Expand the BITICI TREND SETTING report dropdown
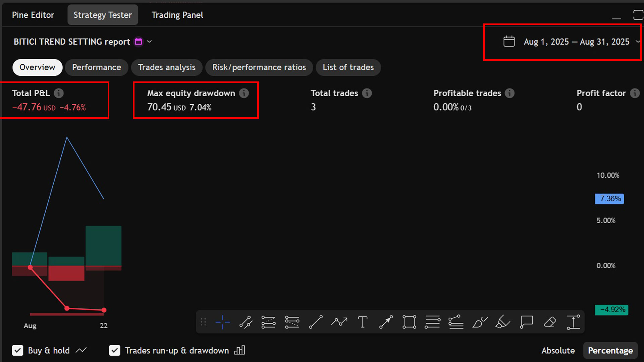 pos(150,42)
